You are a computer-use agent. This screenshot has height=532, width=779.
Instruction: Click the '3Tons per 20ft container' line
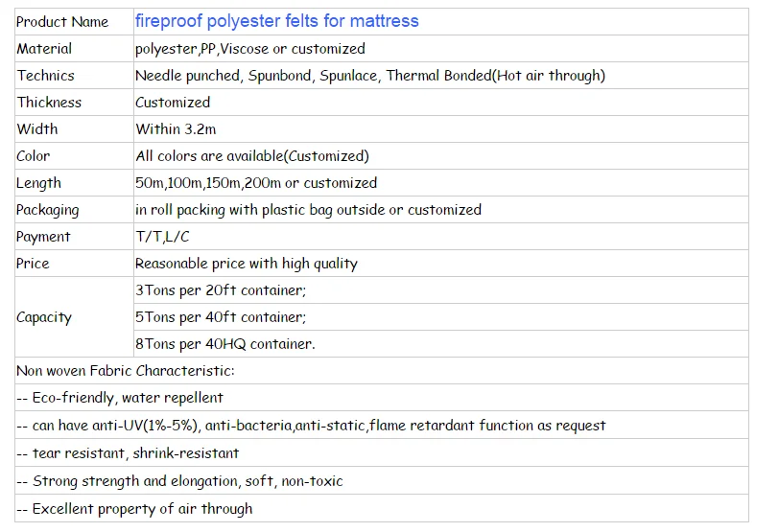click(220, 290)
